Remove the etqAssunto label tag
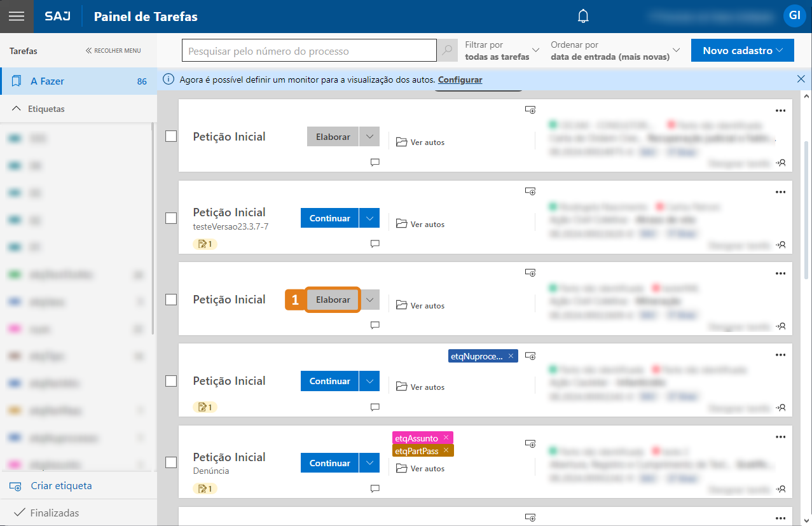 pos(446,438)
